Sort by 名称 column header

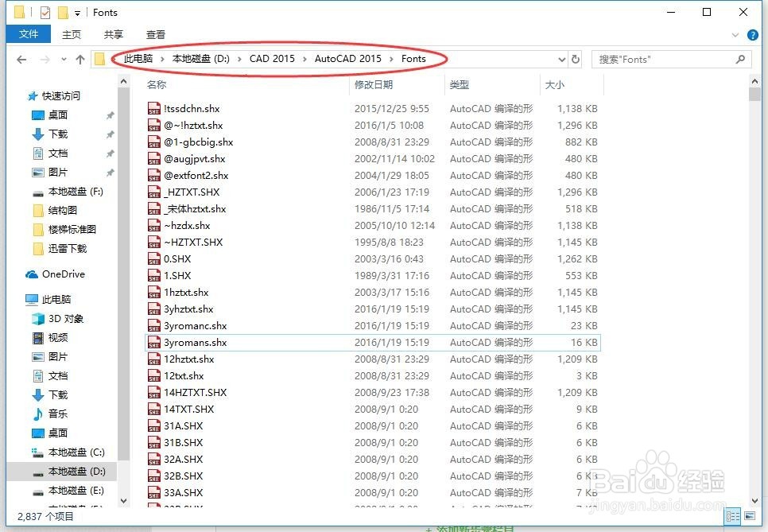(x=157, y=85)
